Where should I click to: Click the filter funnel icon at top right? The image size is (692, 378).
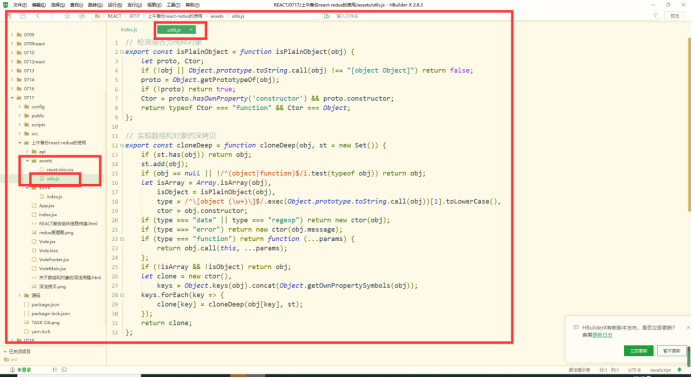click(655, 15)
